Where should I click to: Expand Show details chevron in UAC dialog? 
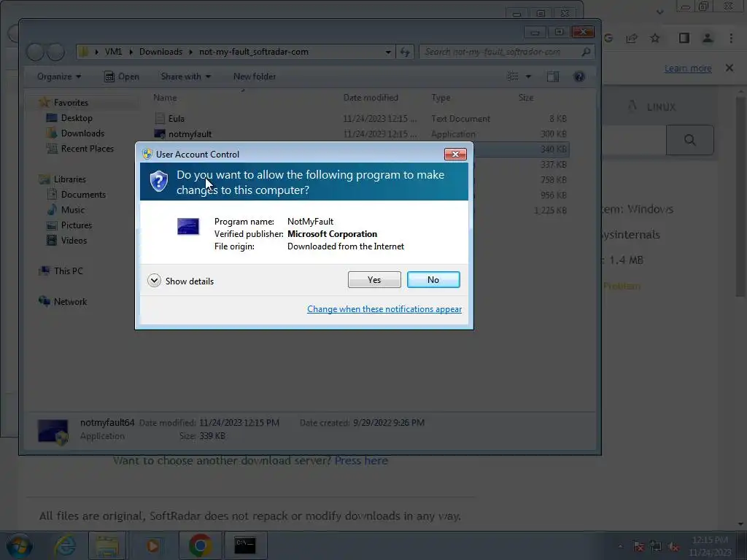(154, 281)
